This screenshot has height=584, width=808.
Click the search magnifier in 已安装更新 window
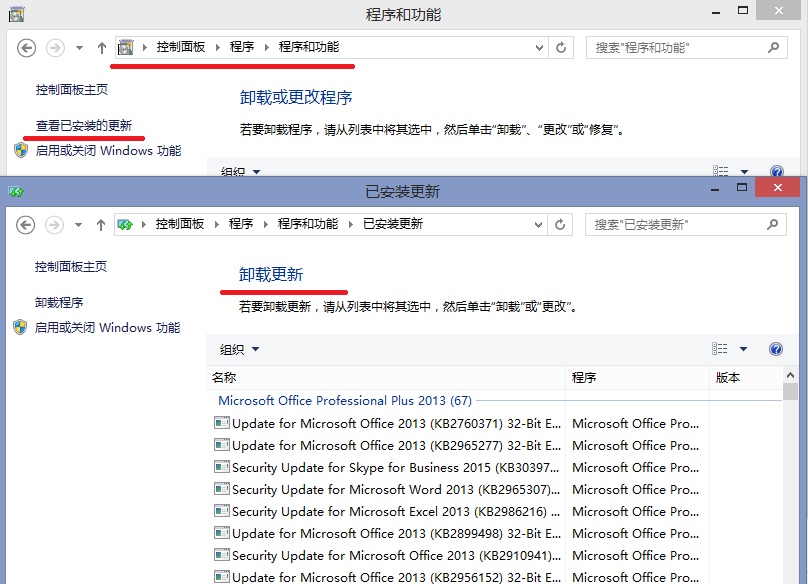[772, 224]
